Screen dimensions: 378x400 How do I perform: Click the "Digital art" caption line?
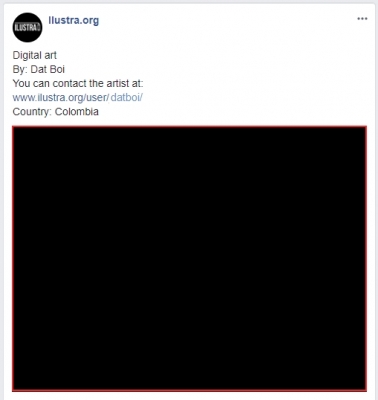(35, 55)
